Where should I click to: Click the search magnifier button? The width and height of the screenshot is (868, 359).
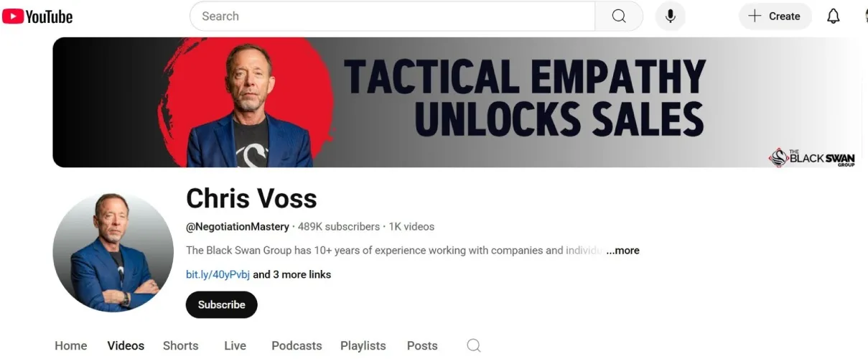click(x=619, y=16)
